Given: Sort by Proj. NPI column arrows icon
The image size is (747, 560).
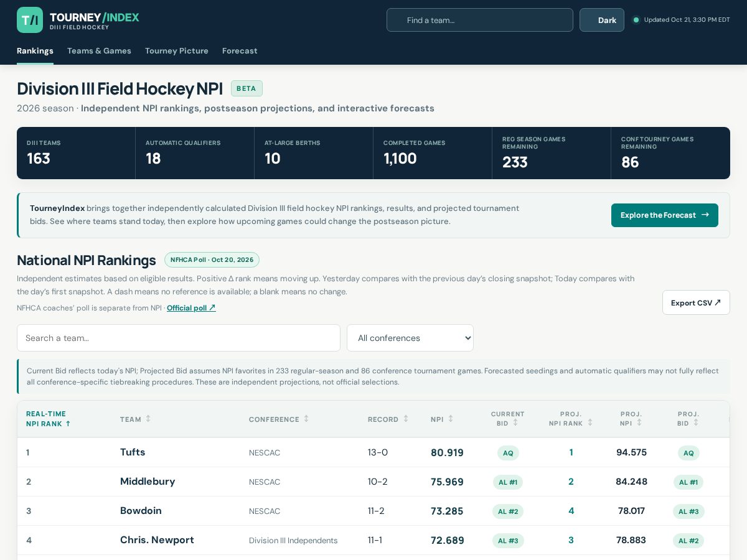Looking at the screenshot, I should tap(639, 422).
